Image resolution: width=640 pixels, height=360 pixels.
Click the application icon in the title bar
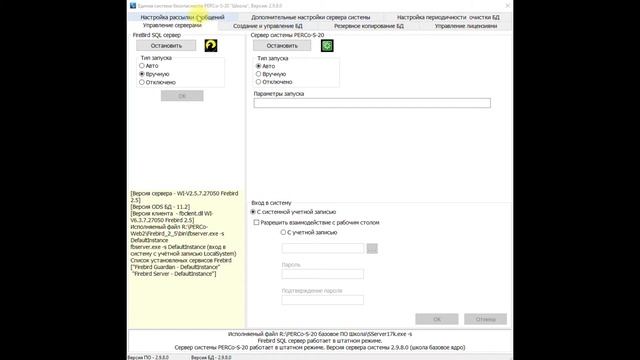(x=133, y=5)
